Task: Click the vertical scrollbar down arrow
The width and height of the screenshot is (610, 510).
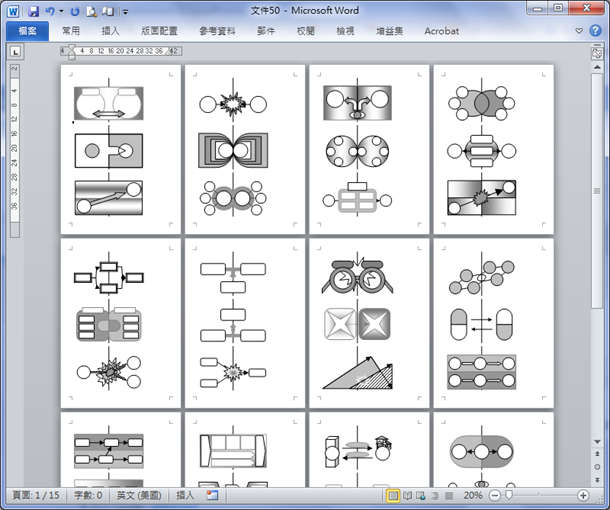Action: 597,442
